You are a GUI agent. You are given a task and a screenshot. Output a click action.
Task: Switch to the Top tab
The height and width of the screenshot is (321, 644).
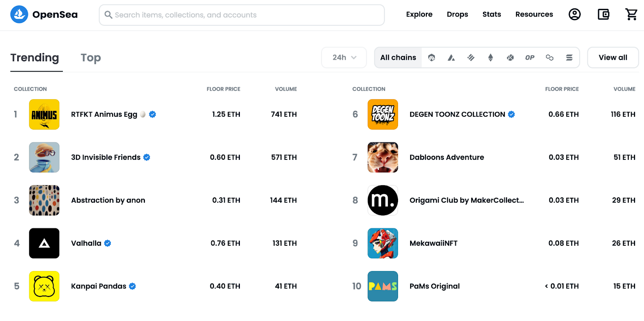point(91,58)
